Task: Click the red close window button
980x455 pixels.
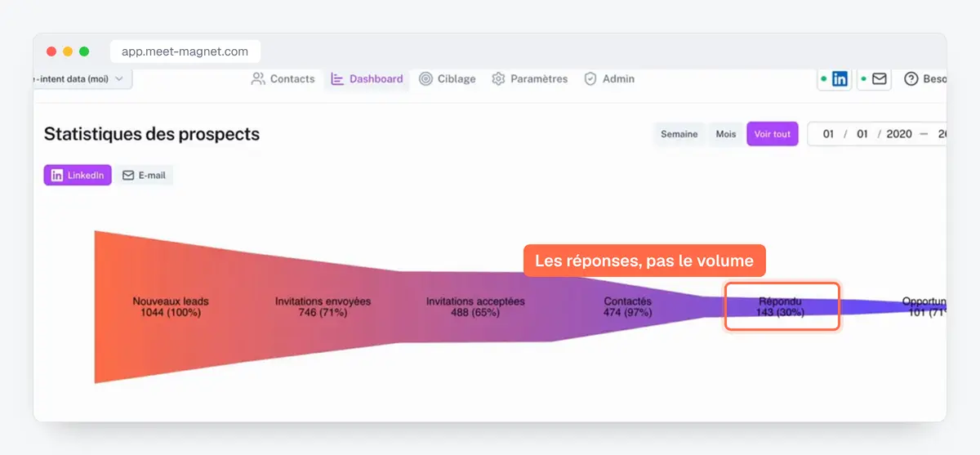Action: pyautogui.click(x=51, y=51)
